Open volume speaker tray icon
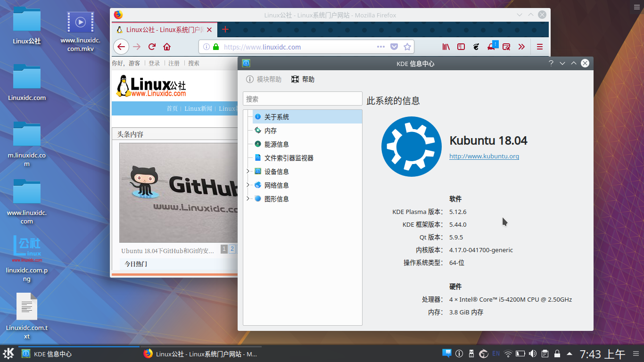The width and height of the screenshot is (644, 362). tap(533, 354)
